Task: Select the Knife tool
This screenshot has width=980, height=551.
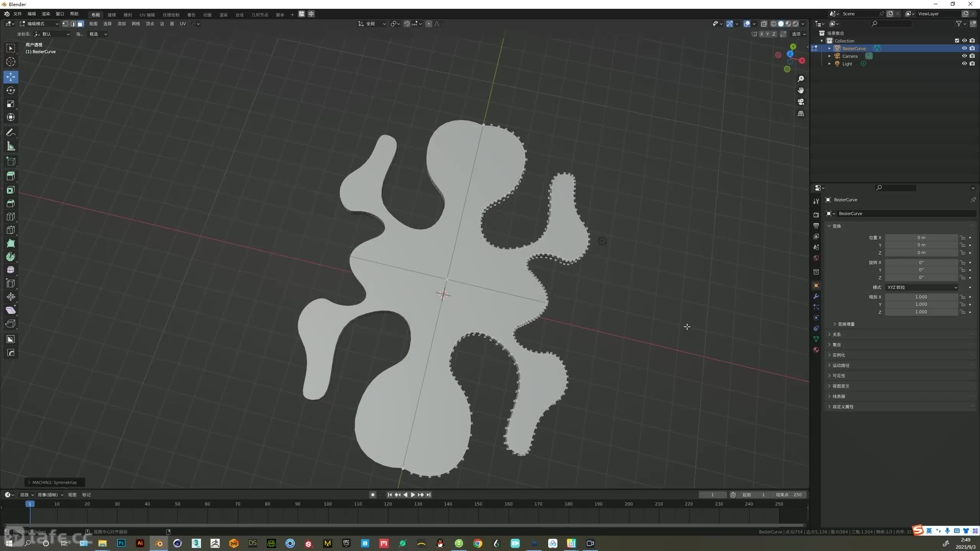Action: 11,230
